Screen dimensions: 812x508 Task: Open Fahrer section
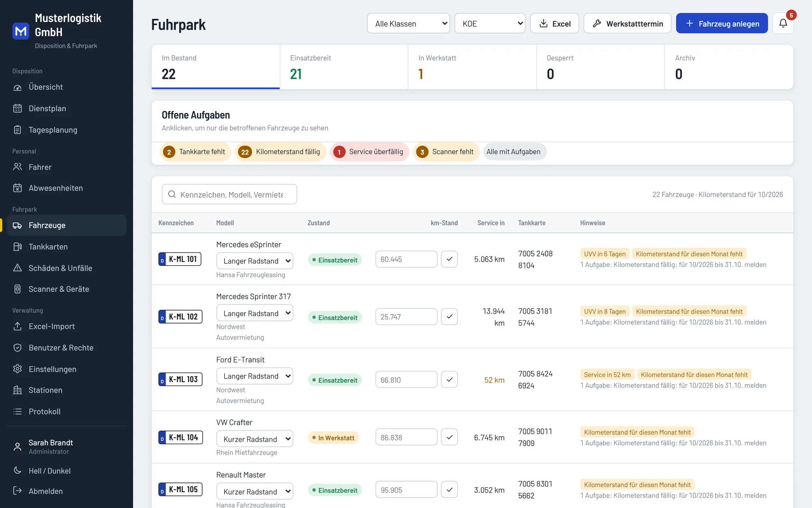[x=67, y=167]
